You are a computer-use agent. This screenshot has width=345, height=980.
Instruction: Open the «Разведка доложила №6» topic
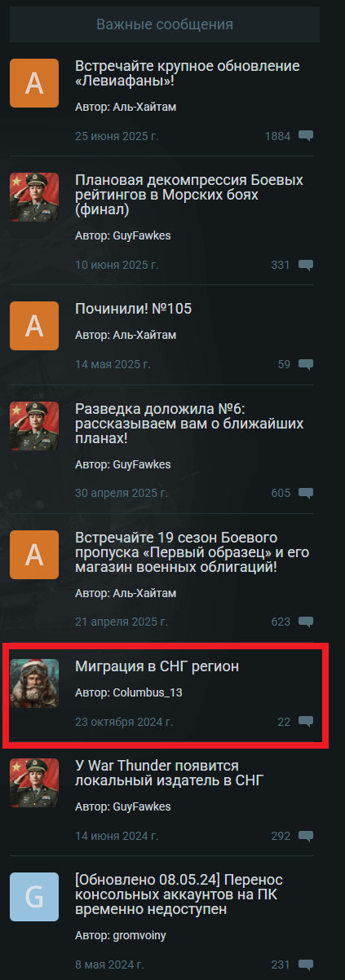coord(188,424)
